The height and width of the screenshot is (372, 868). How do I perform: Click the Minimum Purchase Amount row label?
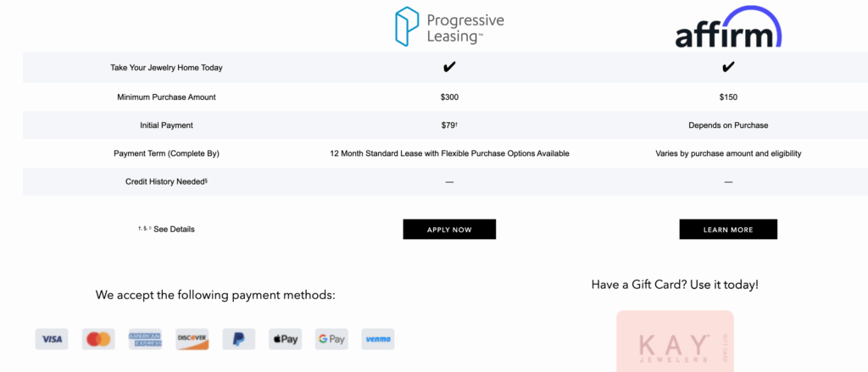pos(167,97)
